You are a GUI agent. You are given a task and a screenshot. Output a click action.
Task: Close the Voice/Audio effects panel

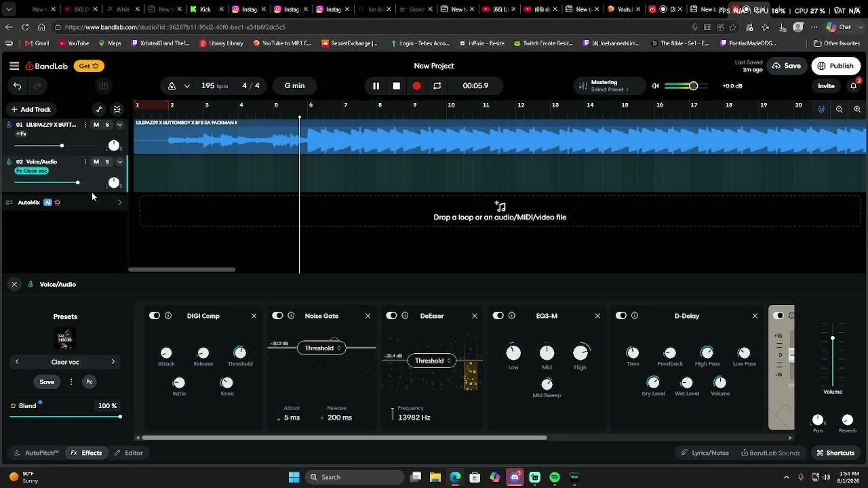tap(14, 284)
